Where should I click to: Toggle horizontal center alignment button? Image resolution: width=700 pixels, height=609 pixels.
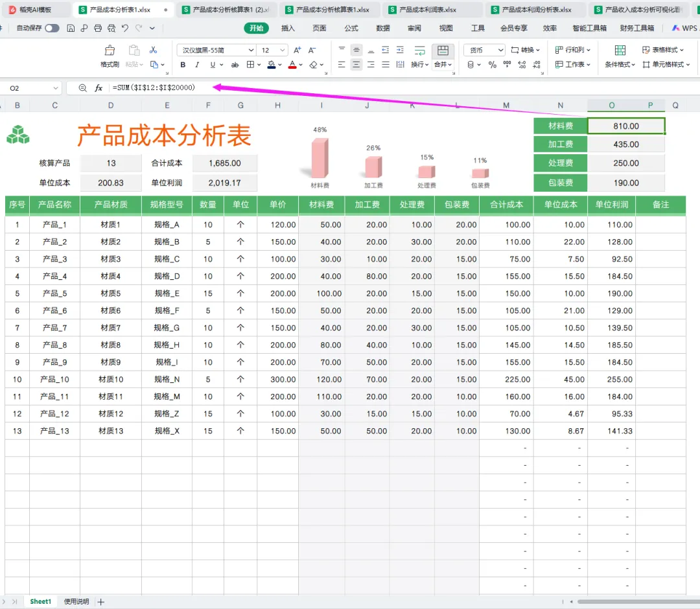(x=356, y=65)
